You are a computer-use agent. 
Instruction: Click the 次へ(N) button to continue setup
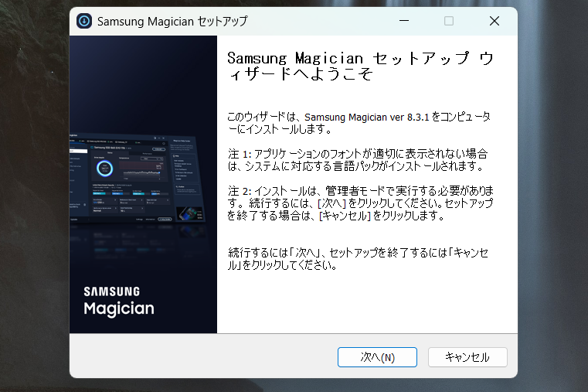377,357
